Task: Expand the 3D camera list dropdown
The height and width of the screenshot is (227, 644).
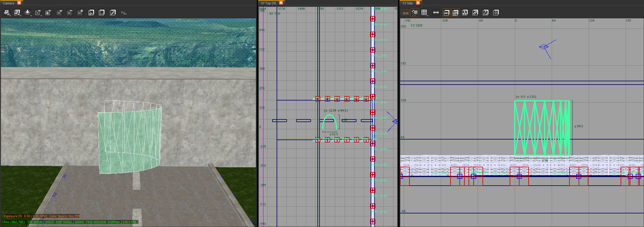Action: point(17,13)
